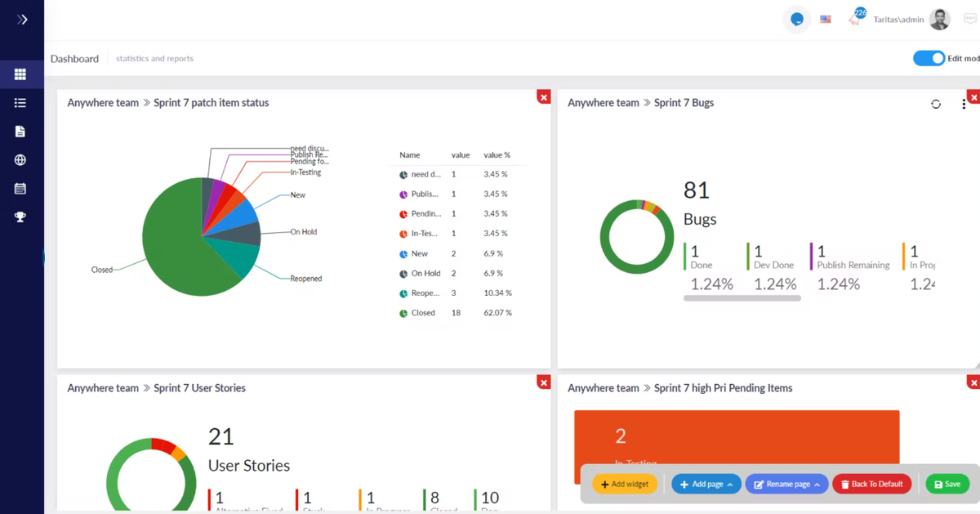Screen dimensions: 980x514
Task: Select the trophy icon in the sidebar
Action: coord(21,217)
